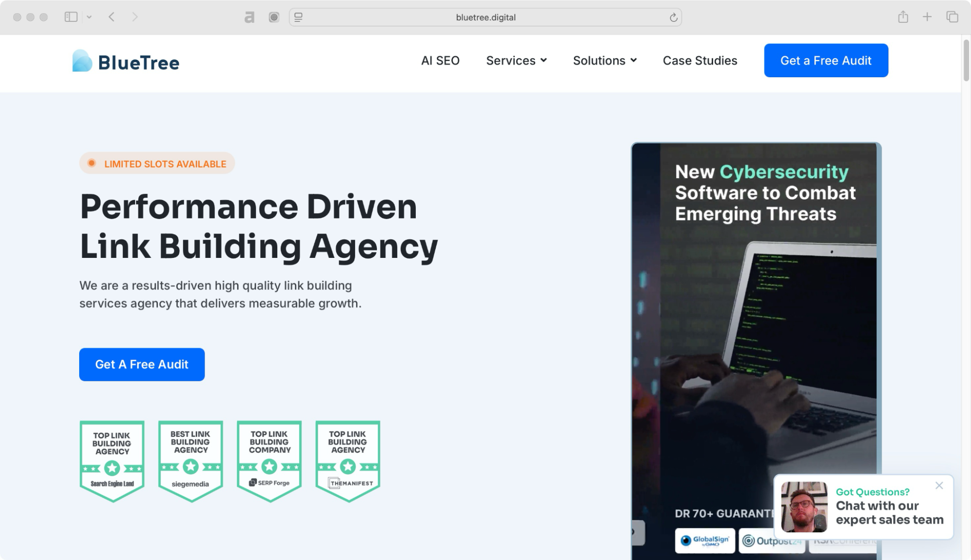Screen dimensions: 971x560
Task: Open the Case Studies menu item
Action: pyautogui.click(x=700, y=61)
